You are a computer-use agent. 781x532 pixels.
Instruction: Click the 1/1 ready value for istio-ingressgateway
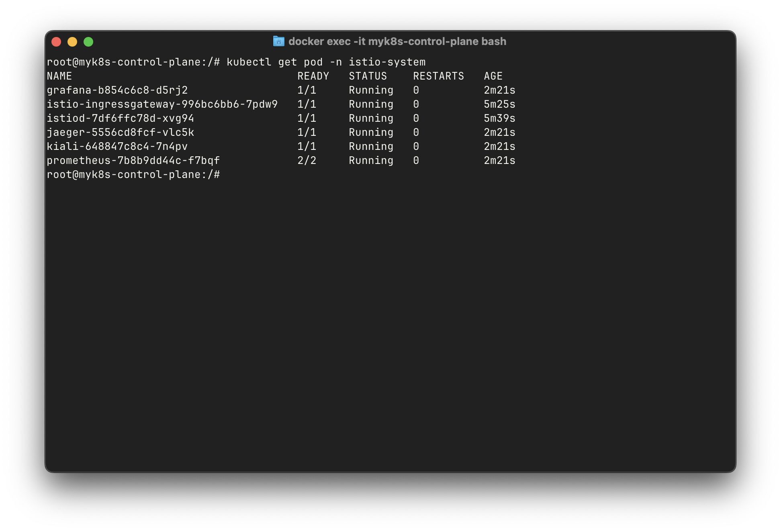point(307,104)
